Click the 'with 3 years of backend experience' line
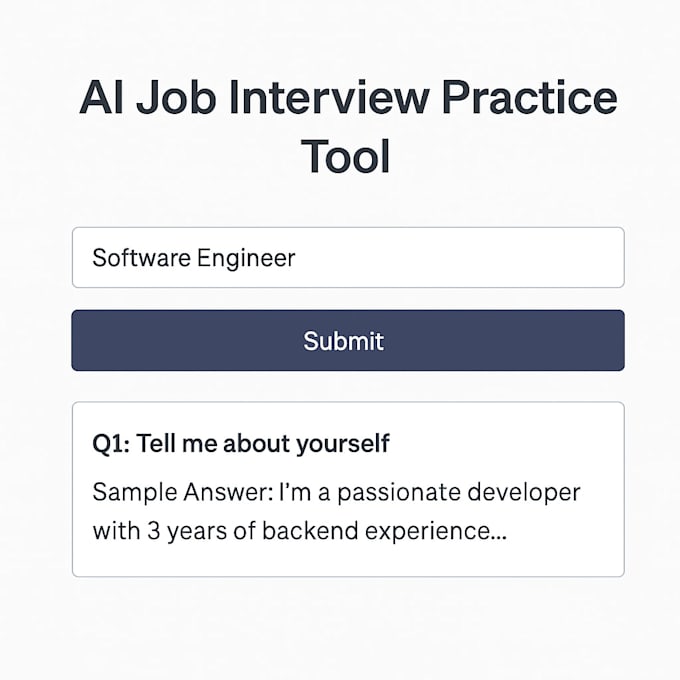This screenshot has height=680, width=680. point(300,531)
